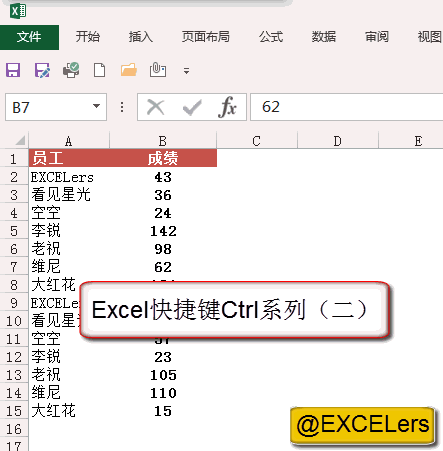Open Customize Quick Access Toolbar dropdown

point(186,71)
